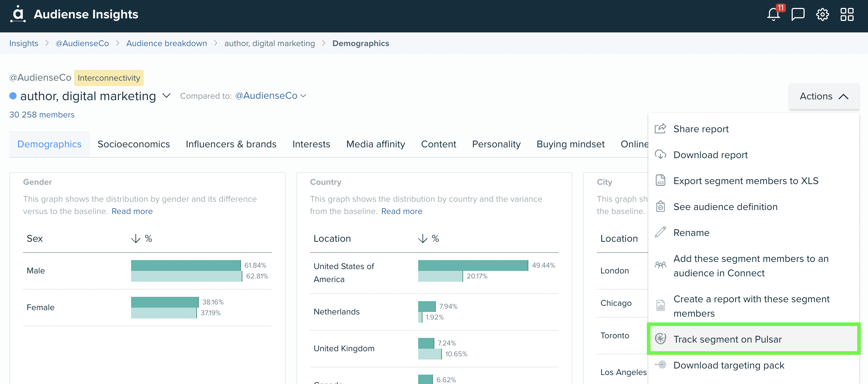This screenshot has height=384, width=868.
Task: Expand the segment name dropdown chevron
Action: [166, 96]
